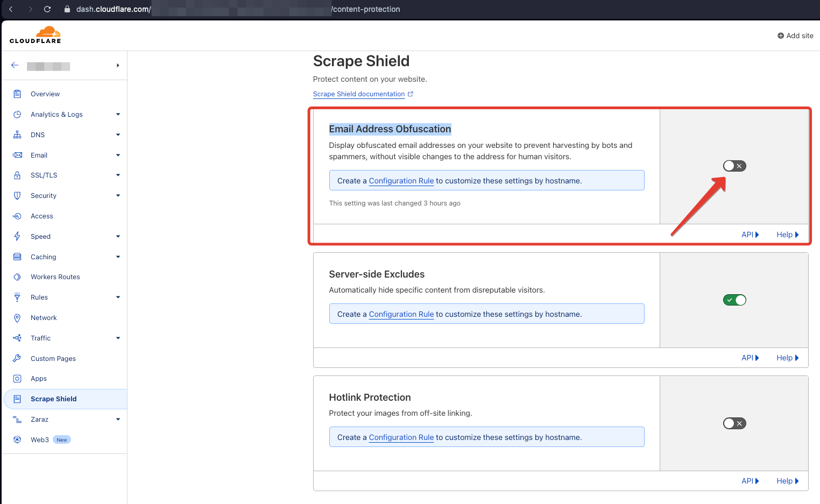Click the Cloudflare logo in header

pos(36,35)
